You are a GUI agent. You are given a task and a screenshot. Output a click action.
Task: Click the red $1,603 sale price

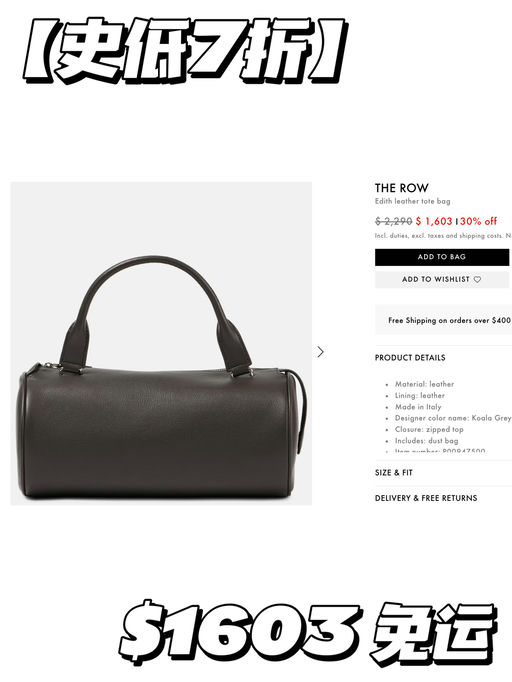[434, 221]
